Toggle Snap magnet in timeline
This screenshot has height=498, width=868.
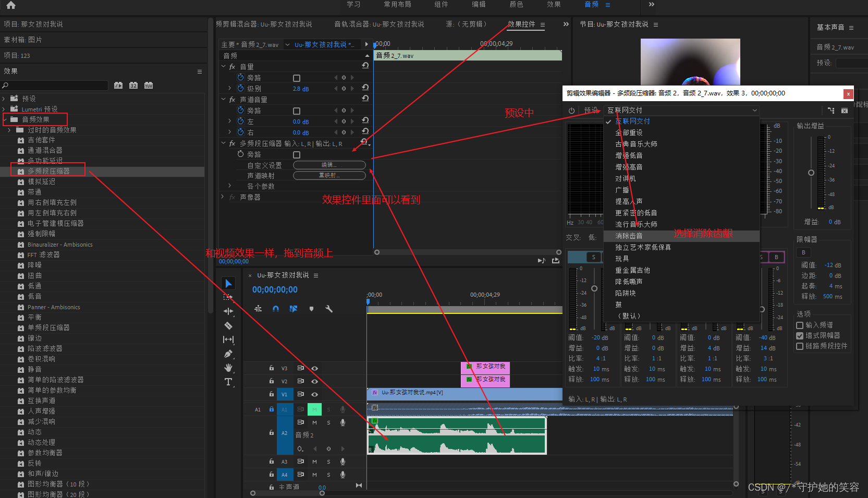pyautogui.click(x=276, y=309)
